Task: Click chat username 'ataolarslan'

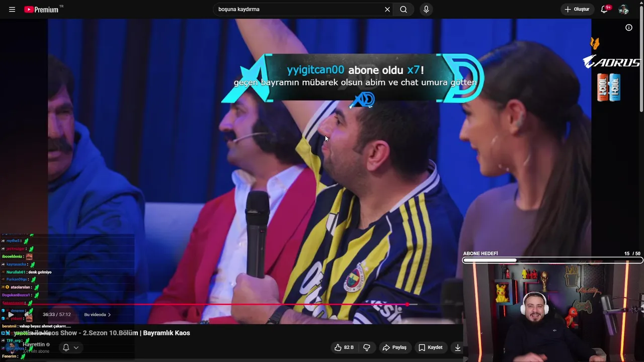Action: click(20, 288)
